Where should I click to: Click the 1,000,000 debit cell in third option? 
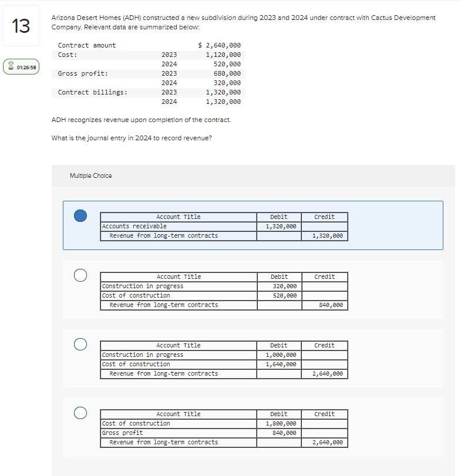[x=279, y=355]
